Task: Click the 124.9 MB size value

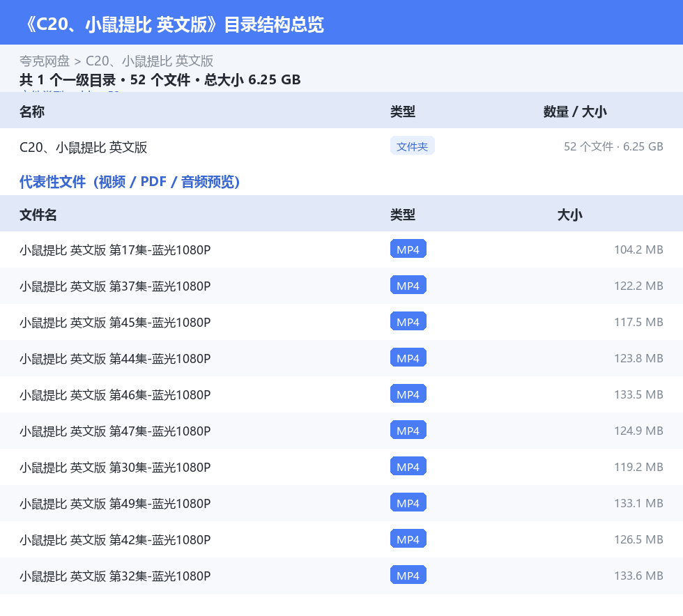Action: click(638, 431)
